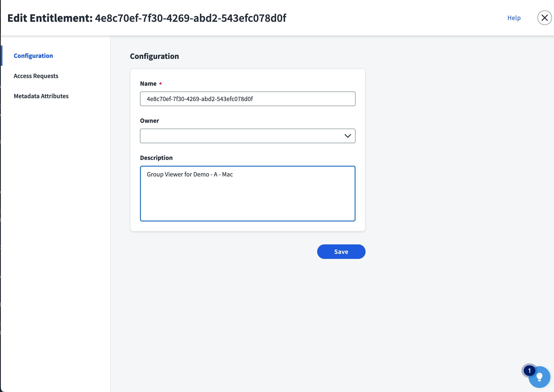Click the notification badge showing 1

[529, 370]
